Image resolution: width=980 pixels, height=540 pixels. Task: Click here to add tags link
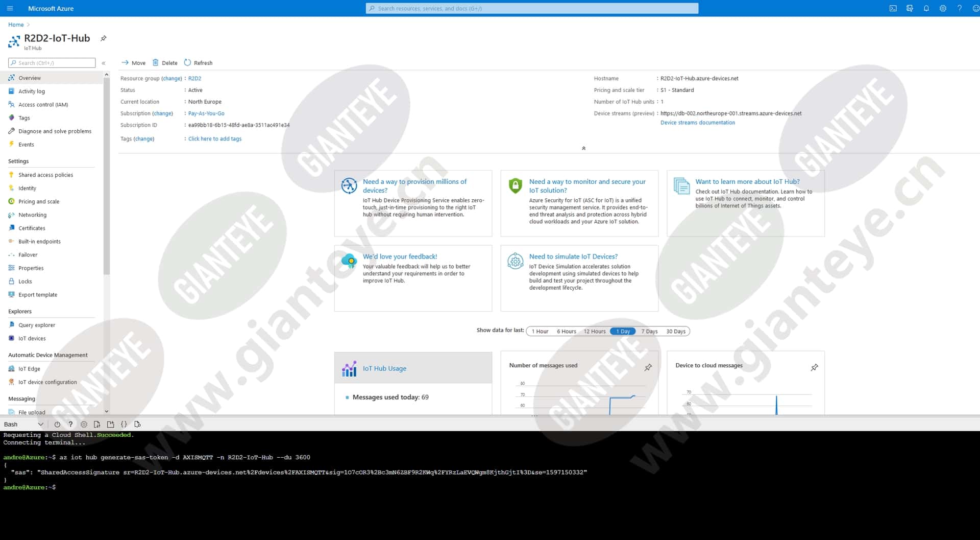pyautogui.click(x=215, y=138)
